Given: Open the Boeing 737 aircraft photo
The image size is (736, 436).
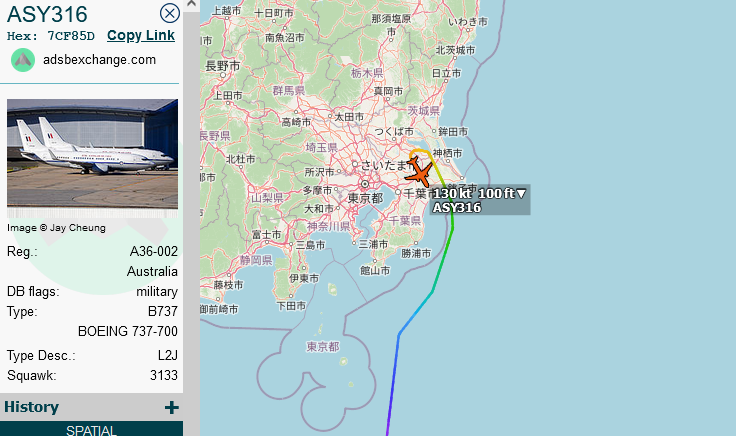Looking at the screenshot, I should (x=92, y=153).
